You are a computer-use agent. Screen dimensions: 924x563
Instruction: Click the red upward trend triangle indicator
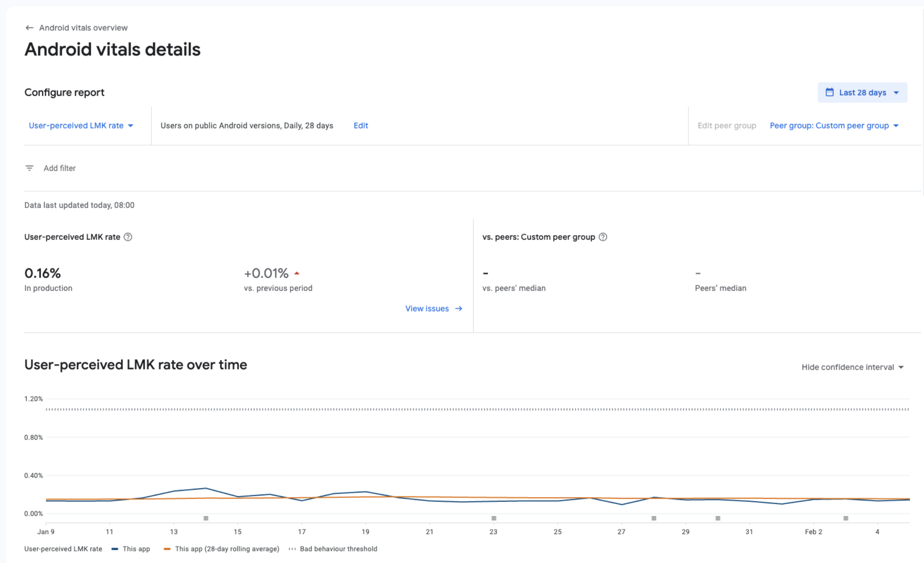point(297,273)
